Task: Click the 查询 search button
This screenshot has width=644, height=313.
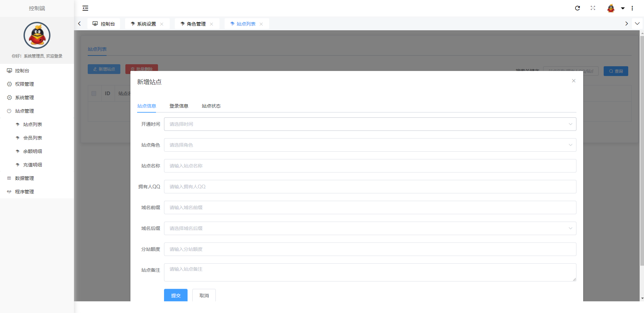Action: (615, 71)
